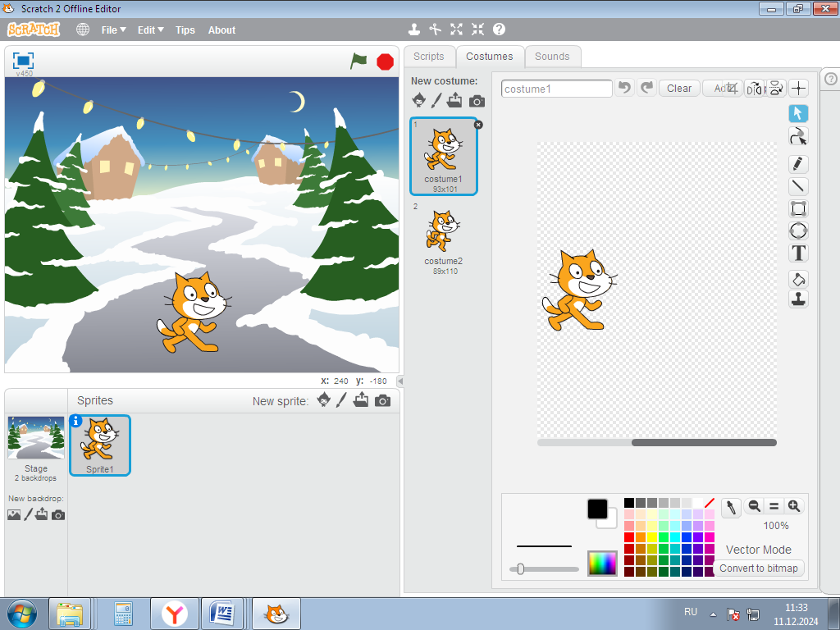Upload sprite from file

(361, 399)
